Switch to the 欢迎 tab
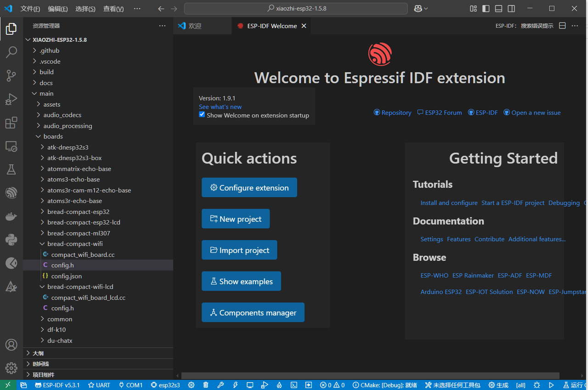 point(195,26)
